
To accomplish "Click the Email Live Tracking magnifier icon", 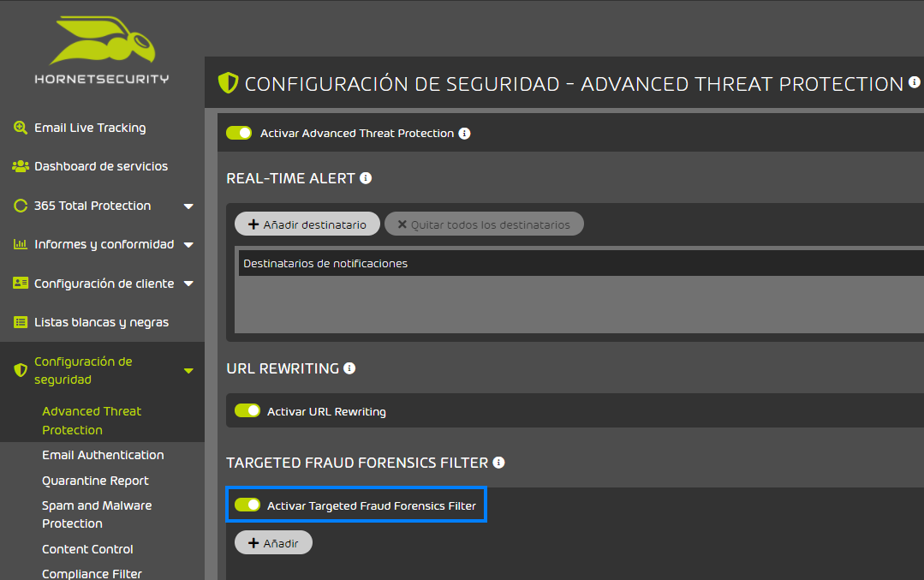I will pos(21,128).
